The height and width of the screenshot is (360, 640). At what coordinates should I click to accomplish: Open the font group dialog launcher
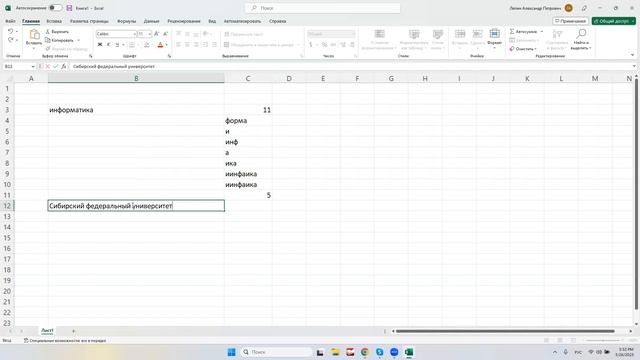coord(169,56)
